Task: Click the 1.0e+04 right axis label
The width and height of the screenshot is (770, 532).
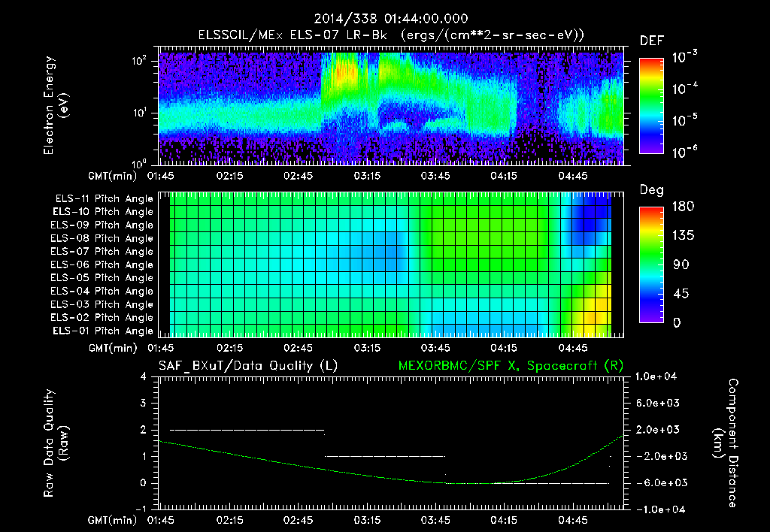Action: pyautogui.click(x=656, y=376)
